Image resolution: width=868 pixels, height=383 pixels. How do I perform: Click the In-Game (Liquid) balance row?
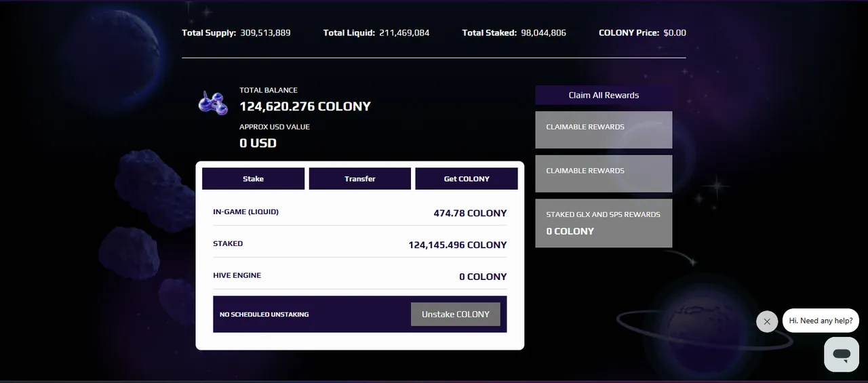360,212
